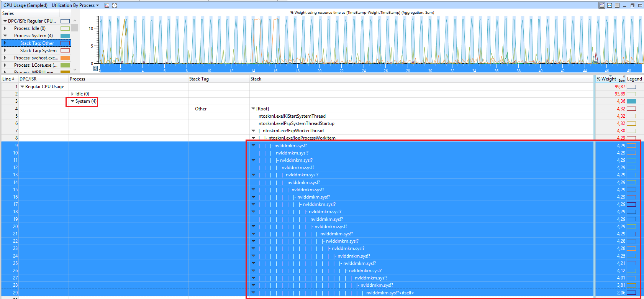Click svchost.exe orange series color swatch
This screenshot has width=644, height=299.
pyautogui.click(x=65, y=58)
